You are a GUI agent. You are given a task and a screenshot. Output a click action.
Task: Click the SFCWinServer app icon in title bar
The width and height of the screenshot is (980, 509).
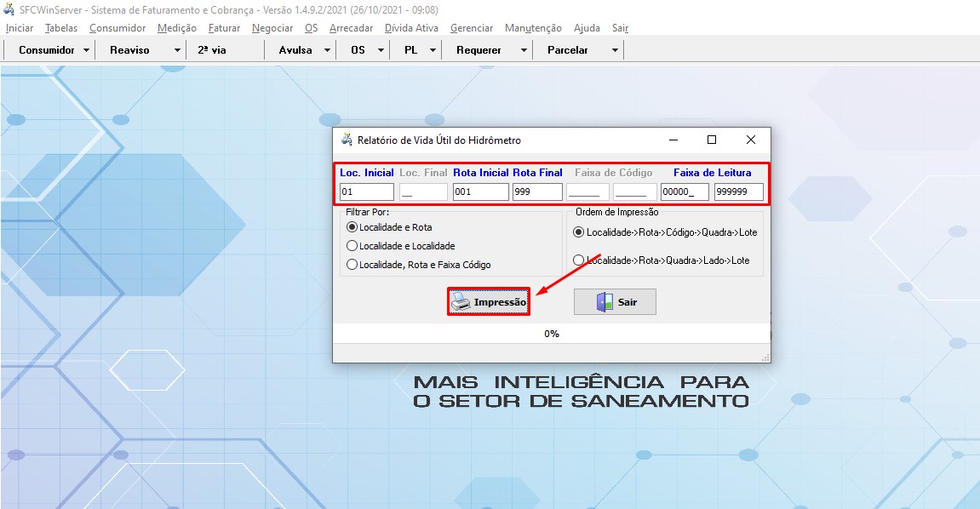[x=9, y=9]
